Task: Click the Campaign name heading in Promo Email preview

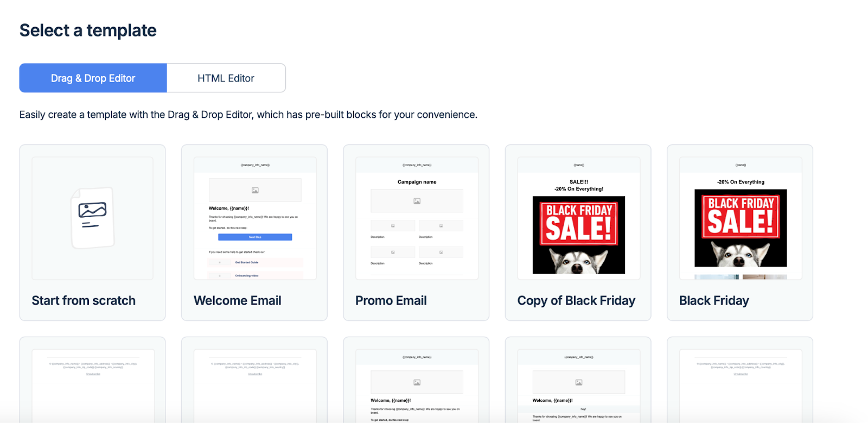Action: tap(416, 181)
